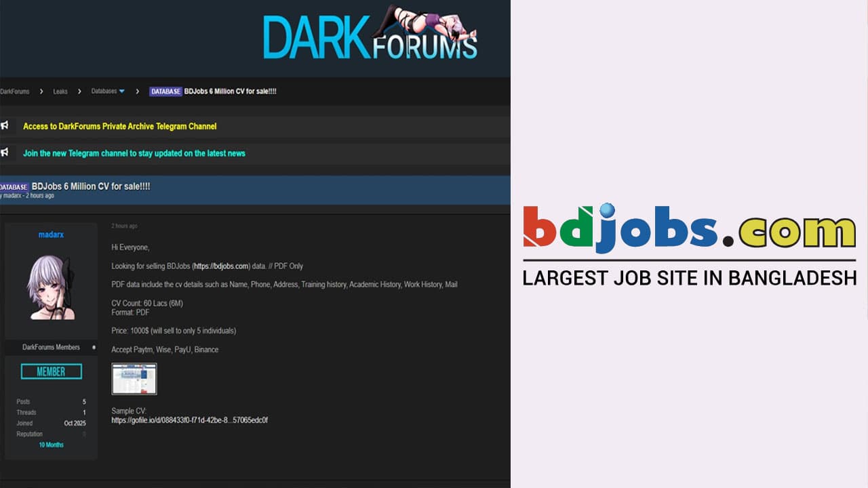Click the Sample CV: label
This screenshot has width=868, height=488.
click(129, 411)
